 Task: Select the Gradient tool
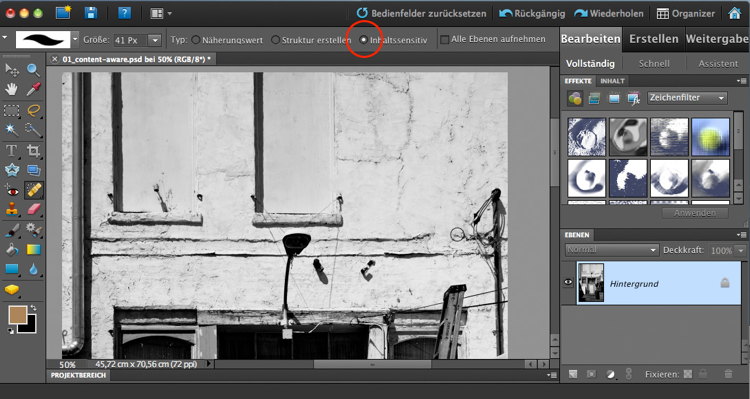(33, 249)
